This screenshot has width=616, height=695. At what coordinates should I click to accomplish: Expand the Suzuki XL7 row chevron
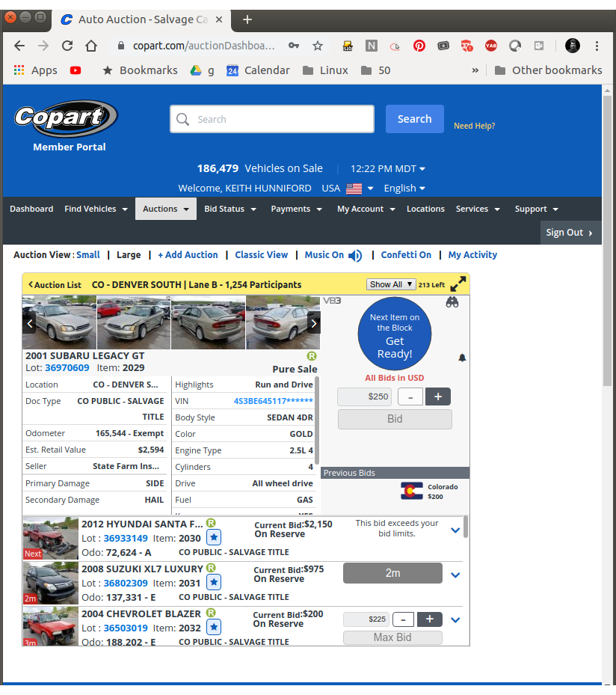[x=455, y=575]
